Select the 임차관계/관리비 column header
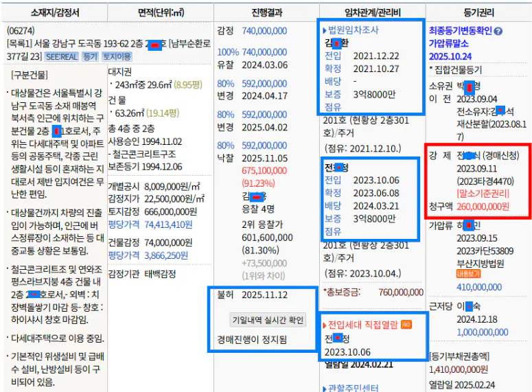 371,11
